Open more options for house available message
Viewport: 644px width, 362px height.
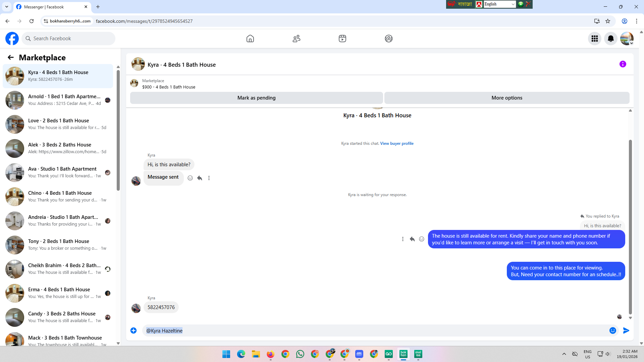[x=403, y=239]
